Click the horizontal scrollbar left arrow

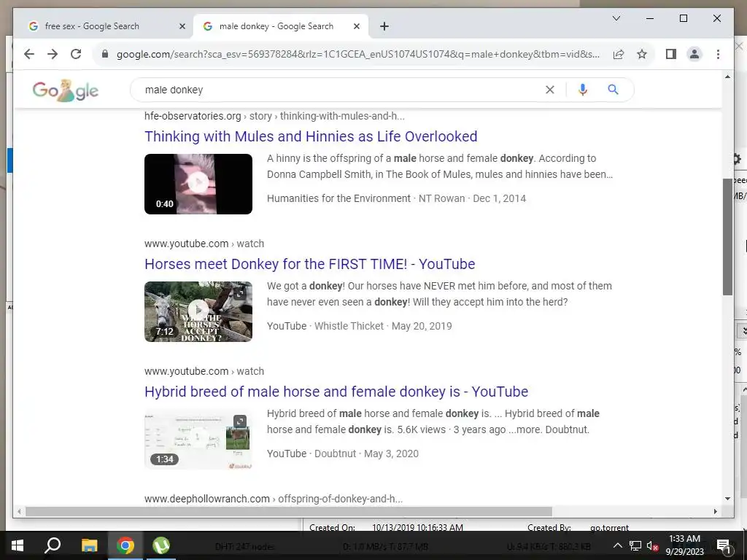click(19, 511)
